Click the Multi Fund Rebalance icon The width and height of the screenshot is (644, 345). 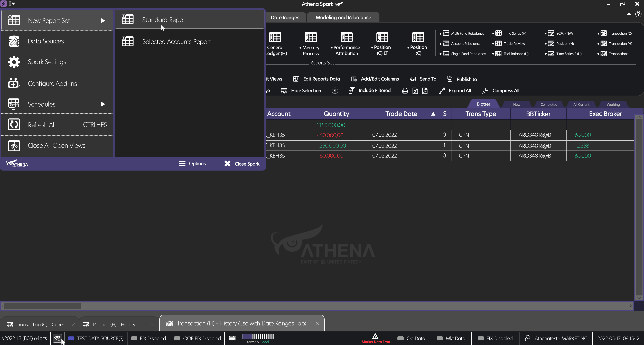click(446, 33)
